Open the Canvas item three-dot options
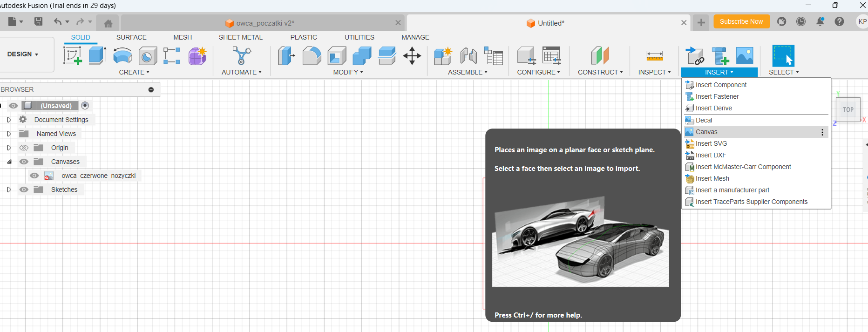868x332 pixels. (822, 132)
